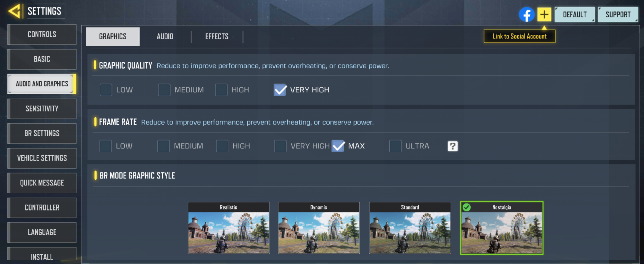The width and height of the screenshot is (644, 264).
Task: Click the Facebook account icon
Action: click(x=526, y=14)
